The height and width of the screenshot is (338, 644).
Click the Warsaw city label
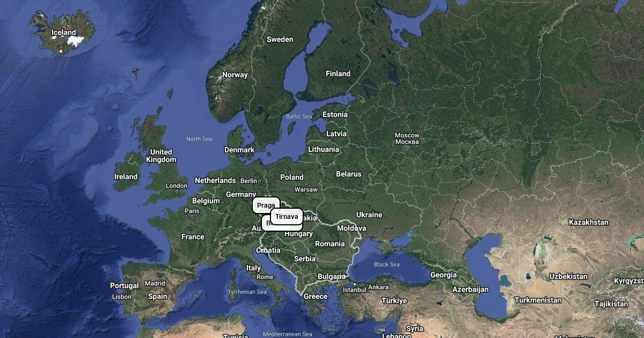point(306,189)
